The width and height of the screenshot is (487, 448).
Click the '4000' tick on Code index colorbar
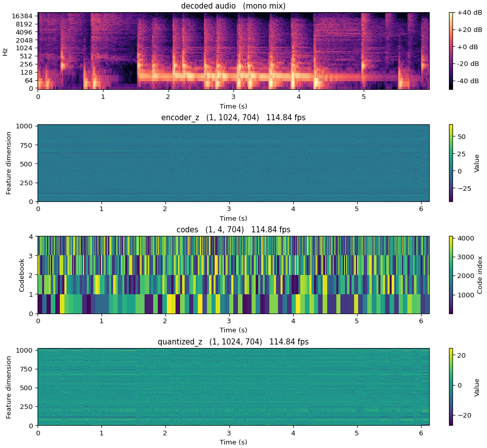[466, 238]
